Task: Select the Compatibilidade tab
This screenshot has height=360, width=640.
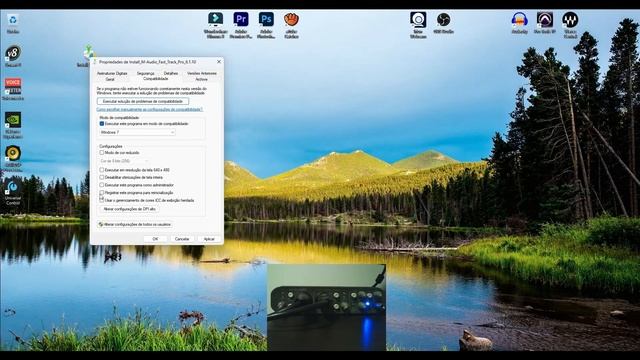Action: click(x=156, y=79)
